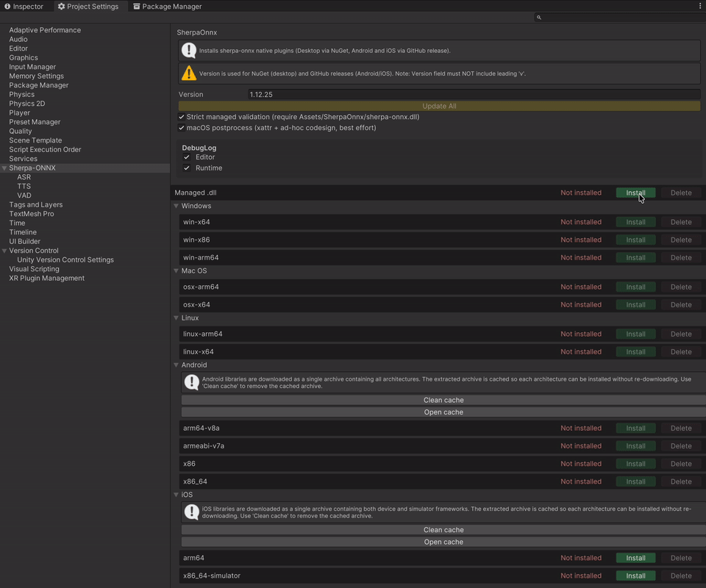Select Quality settings category
706x588 pixels.
point(21,132)
